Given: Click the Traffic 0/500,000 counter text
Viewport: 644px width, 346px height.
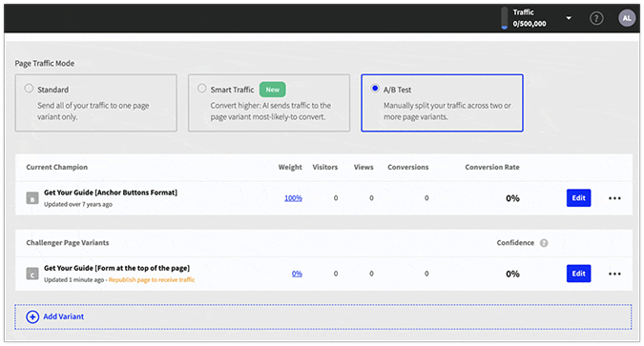Looking at the screenshot, I should [530, 18].
